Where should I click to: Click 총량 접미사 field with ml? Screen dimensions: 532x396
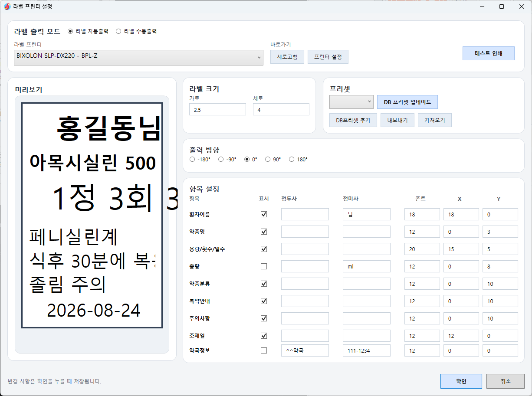pyautogui.click(x=367, y=266)
